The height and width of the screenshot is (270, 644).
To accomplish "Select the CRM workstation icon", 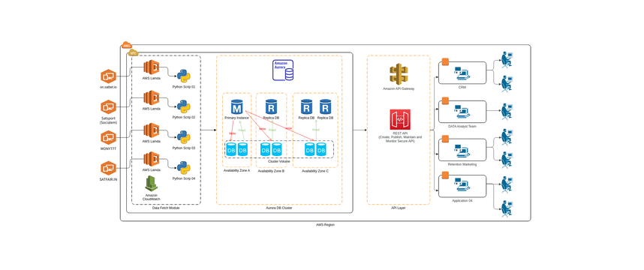I will 462,74.
